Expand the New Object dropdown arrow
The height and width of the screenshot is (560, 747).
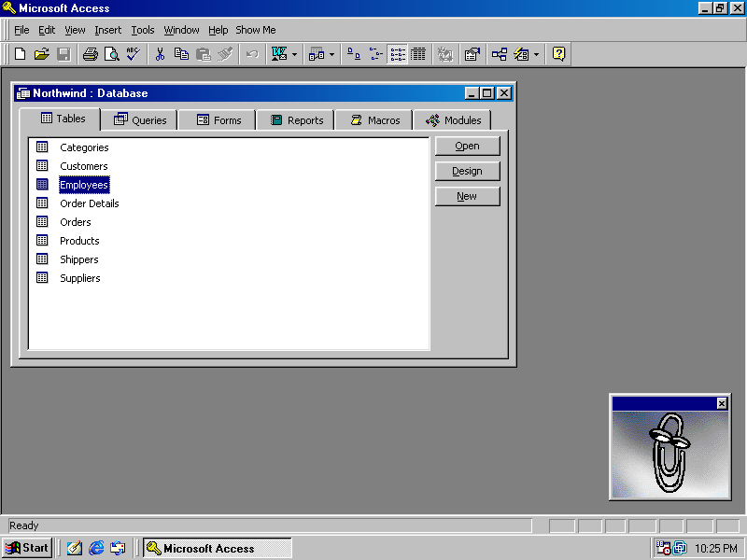click(536, 54)
